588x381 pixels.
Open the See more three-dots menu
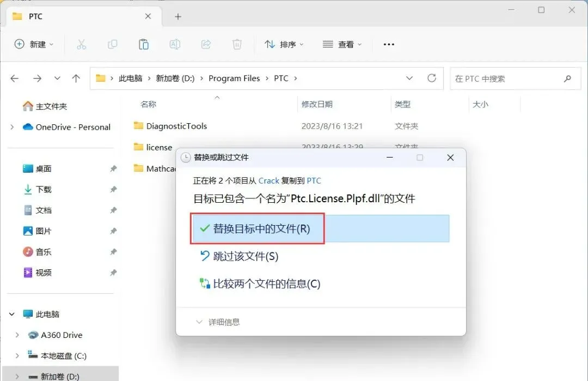[389, 44]
